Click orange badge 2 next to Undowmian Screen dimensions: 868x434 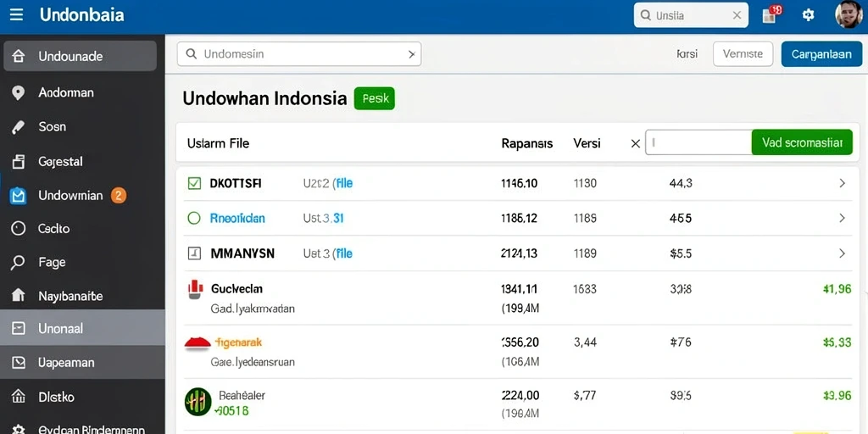pos(119,196)
